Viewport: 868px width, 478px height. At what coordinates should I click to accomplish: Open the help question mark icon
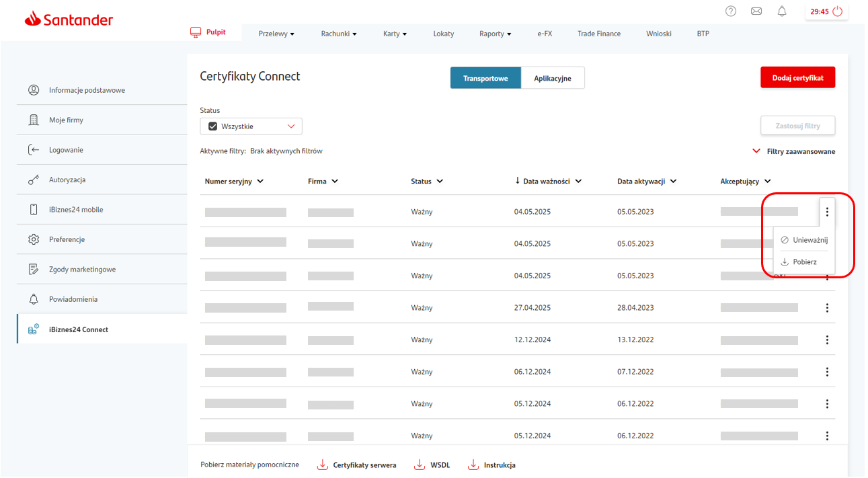tap(731, 11)
